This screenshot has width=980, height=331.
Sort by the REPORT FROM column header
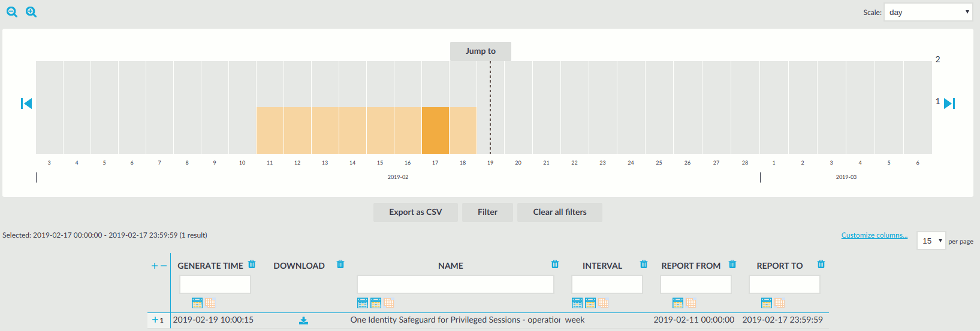[691, 266]
